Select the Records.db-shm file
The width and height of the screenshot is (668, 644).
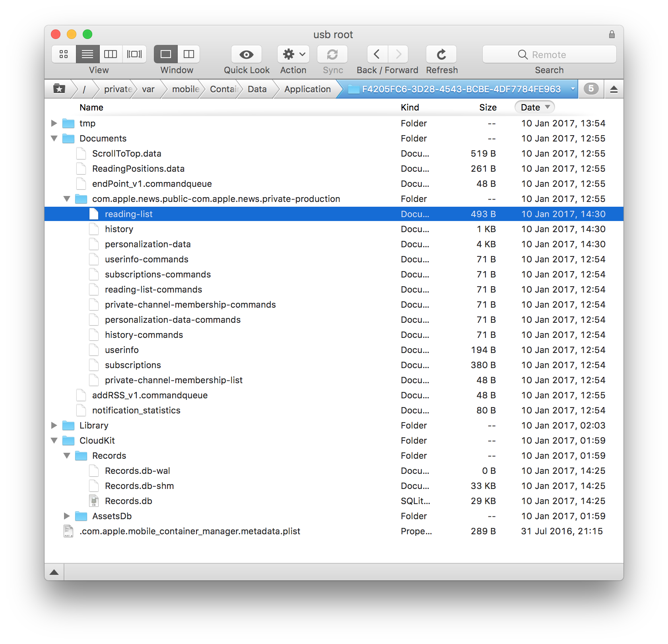point(334,486)
